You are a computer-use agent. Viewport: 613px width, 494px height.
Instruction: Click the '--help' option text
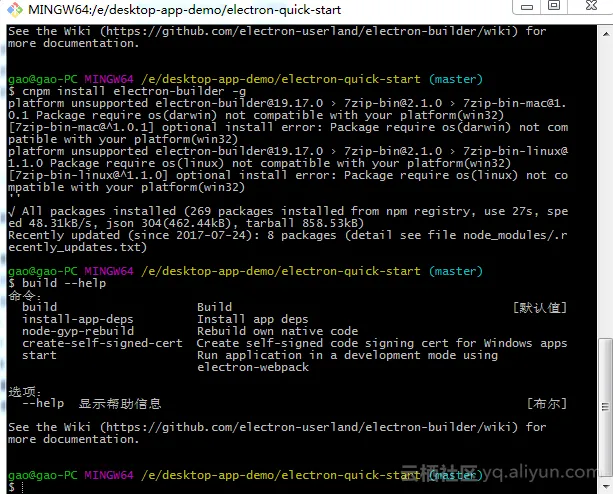pyautogui.click(x=43, y=403)
